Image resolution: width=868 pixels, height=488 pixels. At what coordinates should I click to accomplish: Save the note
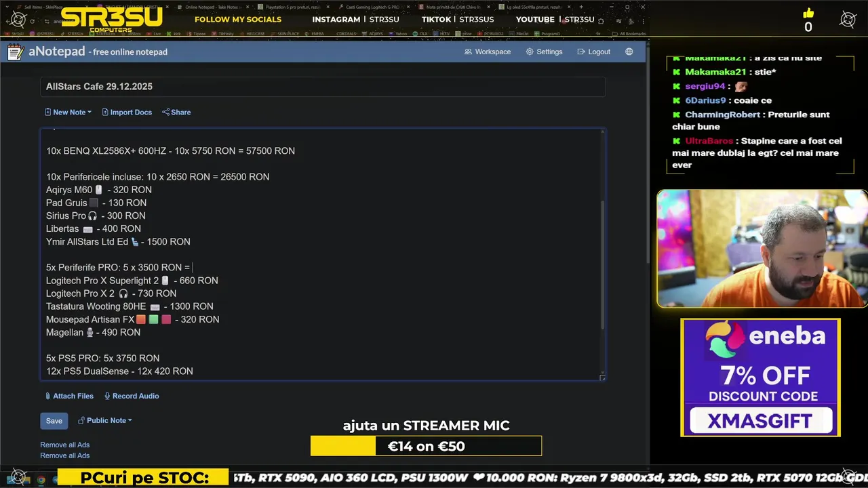click(x=54, y=421)
